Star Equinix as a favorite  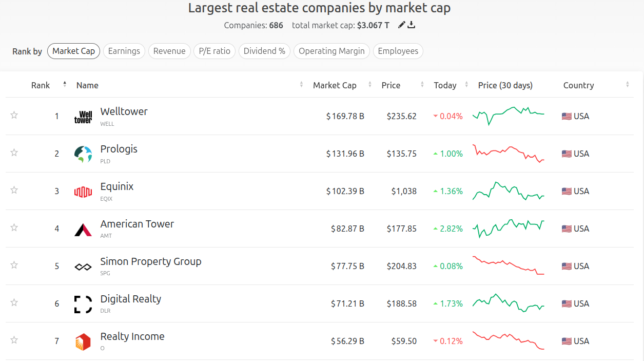click(x=14, y=190)
